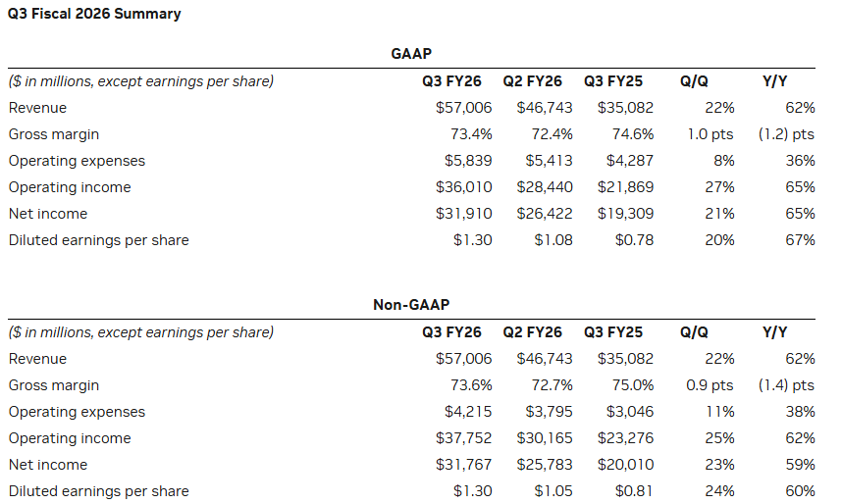Click GAAP diluted EPS Y/Y 67%

tap(801, 240)
